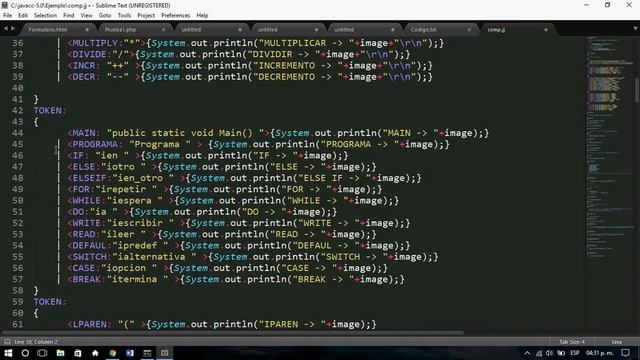Open the File menu
Screen dimensions: 640x360
tap(7, 16)
